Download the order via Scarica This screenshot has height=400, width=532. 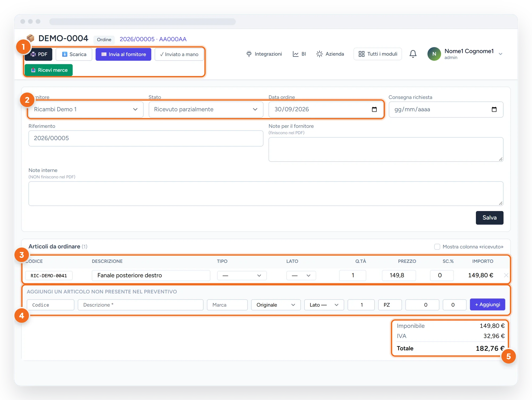[74, 54]
